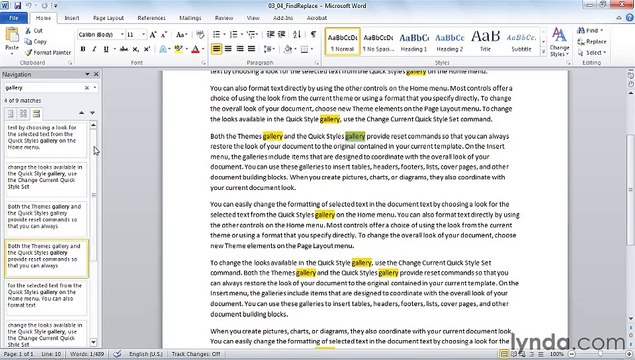Screen dimensions: 635x360
Task: Toggle Italic formatting
Action: 94,49
